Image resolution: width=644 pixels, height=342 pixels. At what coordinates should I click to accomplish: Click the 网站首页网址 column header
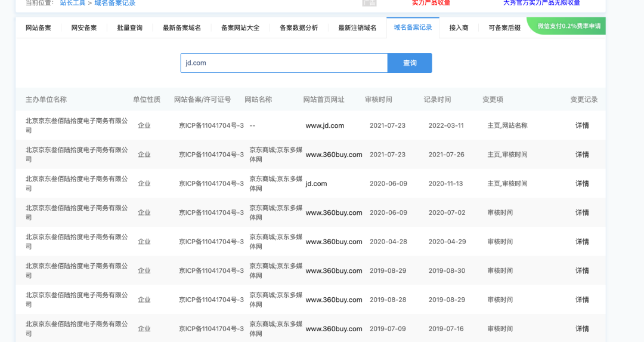pos(324,100)
